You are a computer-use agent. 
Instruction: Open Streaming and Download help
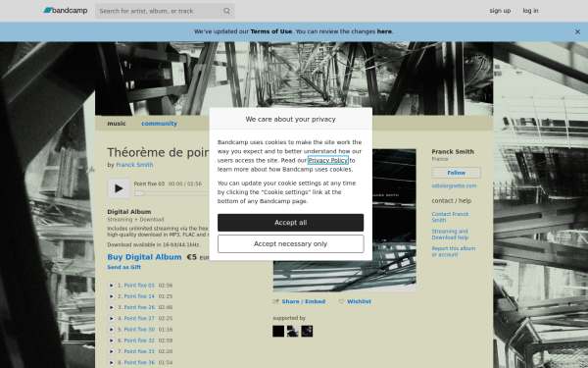[x=450, y=235]
